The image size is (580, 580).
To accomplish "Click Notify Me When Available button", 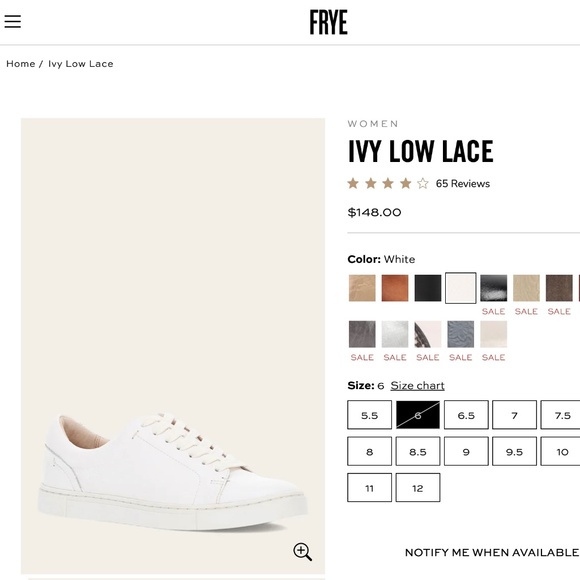I will click(492, 552).
